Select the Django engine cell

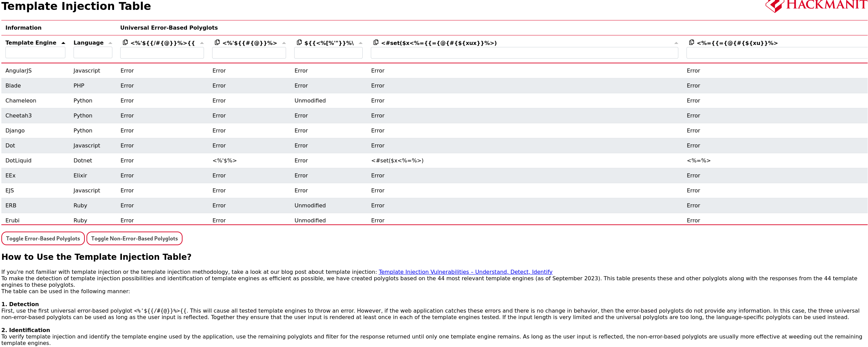pyautogui.click(x=15, y=130)
